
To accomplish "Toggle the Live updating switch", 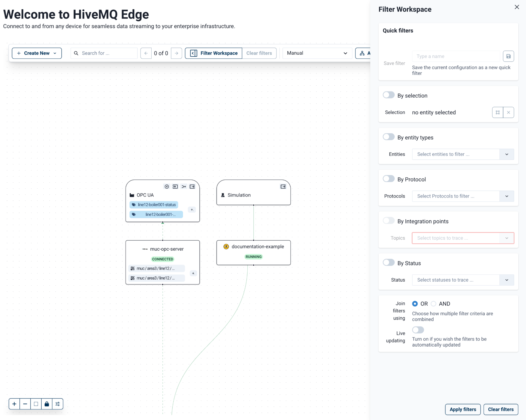I will tap(418, 330).
